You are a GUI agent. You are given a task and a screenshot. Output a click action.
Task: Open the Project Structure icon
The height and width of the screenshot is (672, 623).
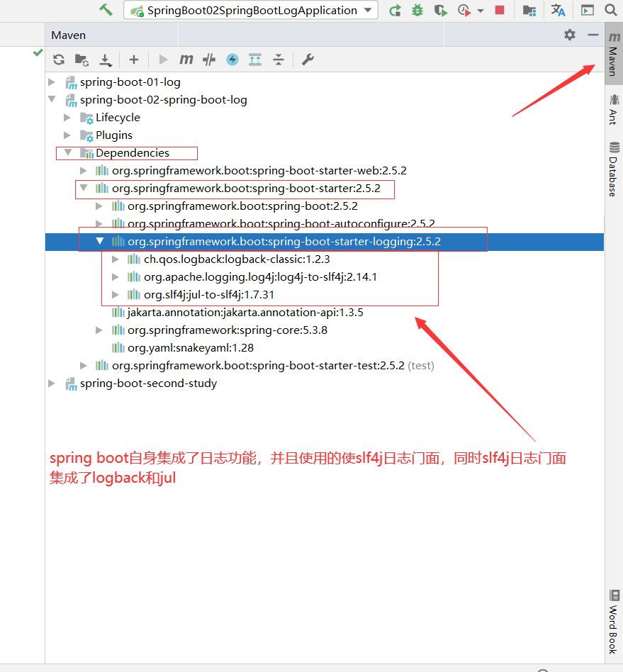529,11
